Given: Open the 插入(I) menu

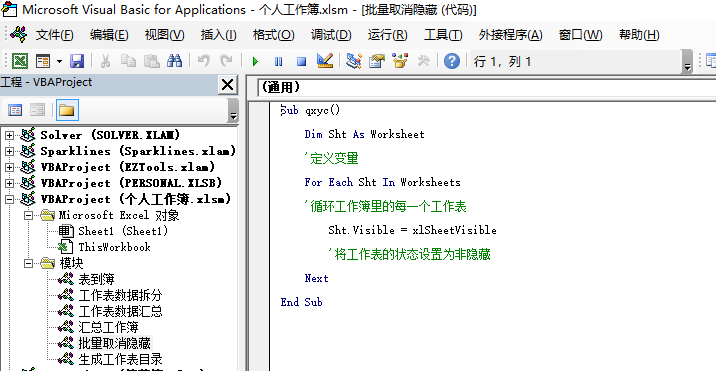Looking at the screenshot, I should pyautogui.click(x=218, y=35).
